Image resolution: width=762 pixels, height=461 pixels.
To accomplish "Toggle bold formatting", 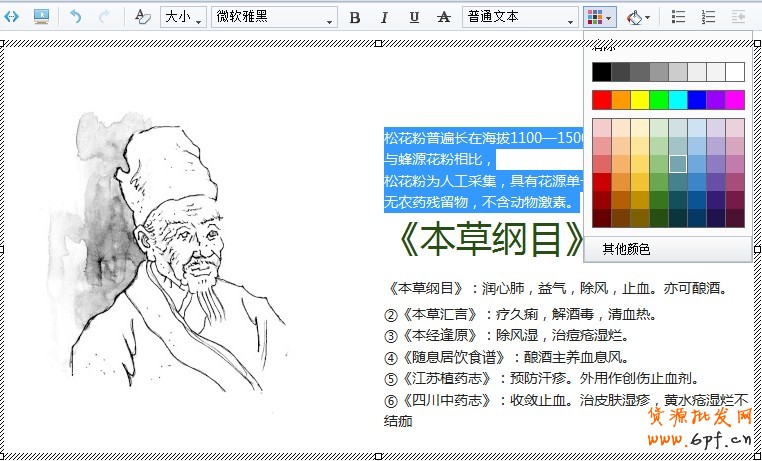I will click(355, 17).
